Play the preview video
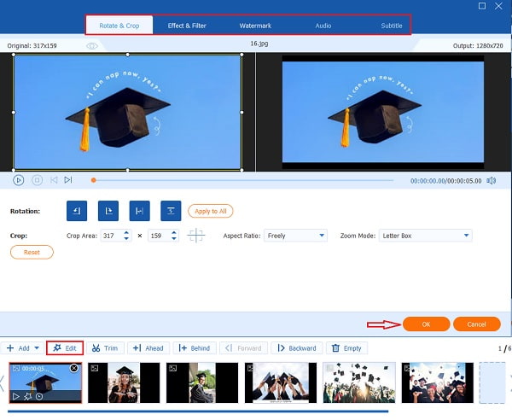 click(x=18, y=180)
